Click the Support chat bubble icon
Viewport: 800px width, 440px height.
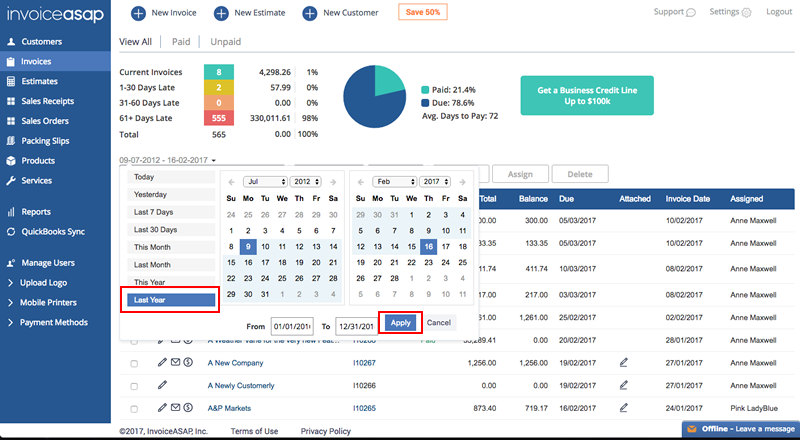691,13
